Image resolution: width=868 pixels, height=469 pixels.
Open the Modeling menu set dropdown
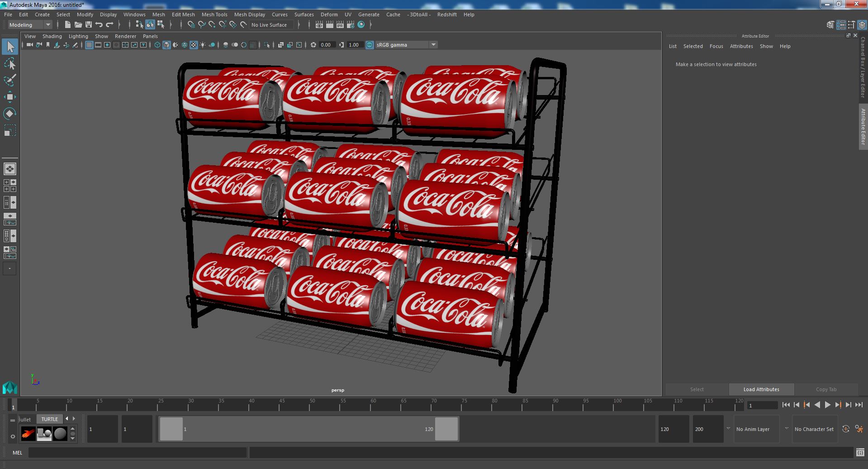[30, 25]
